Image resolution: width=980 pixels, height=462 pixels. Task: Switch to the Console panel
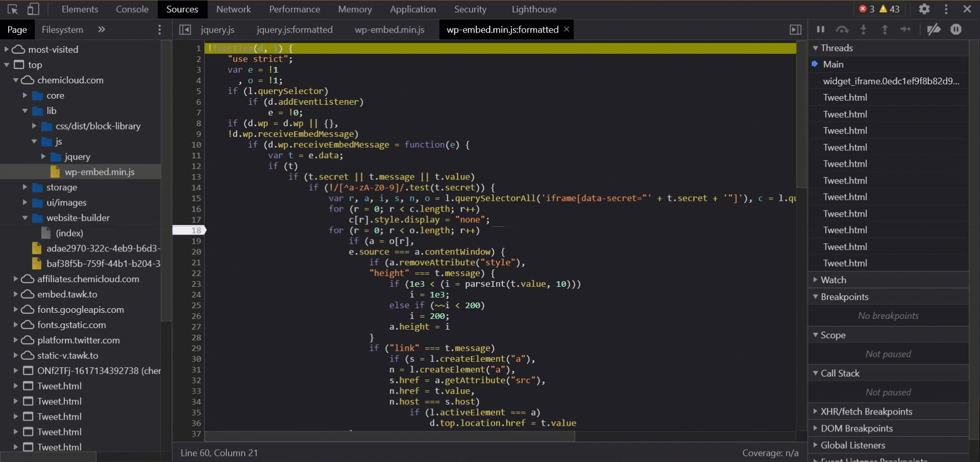[131, 9]
